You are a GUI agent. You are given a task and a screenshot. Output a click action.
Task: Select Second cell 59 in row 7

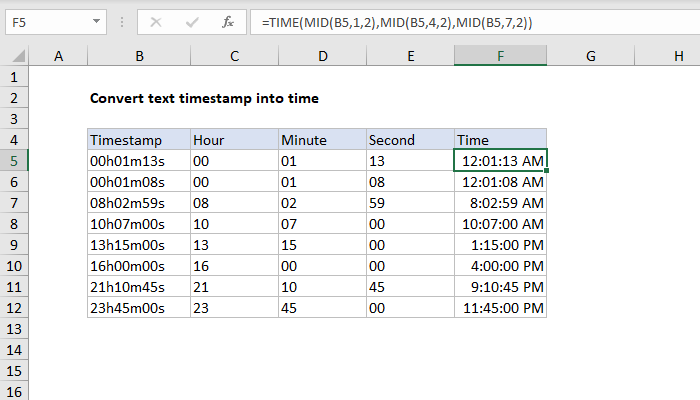point(410,203)
